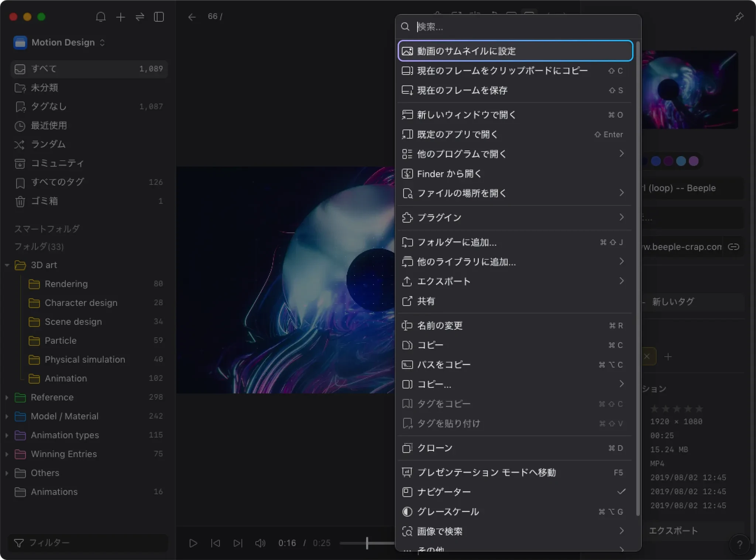The width and height of the screenshot is (756, 560).
Task: Choose 動画のサムネイルに設定
Action: pyautogui.click(x=515, y=51)
